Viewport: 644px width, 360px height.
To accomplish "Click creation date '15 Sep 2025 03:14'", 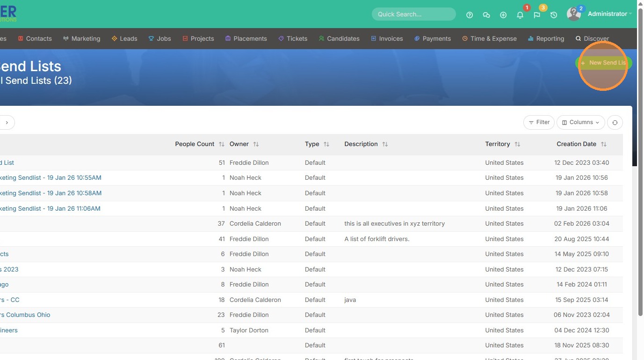I will 582,300.
